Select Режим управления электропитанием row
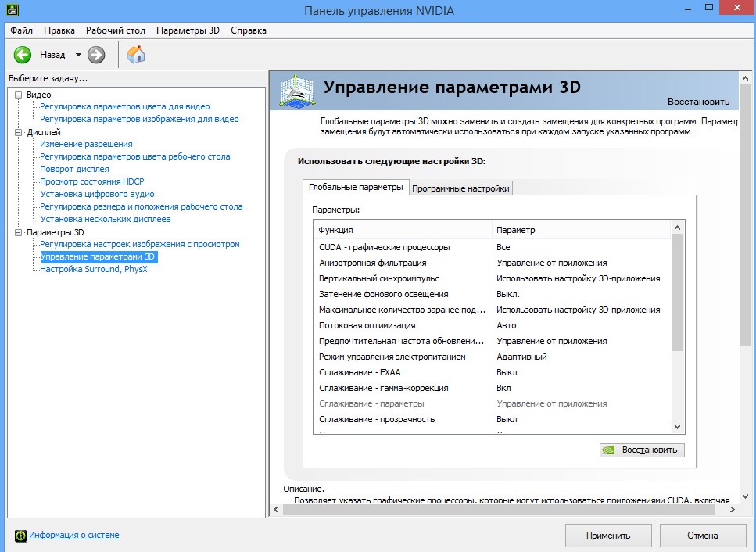Screen dimensions: 756x552 (492, 357)
